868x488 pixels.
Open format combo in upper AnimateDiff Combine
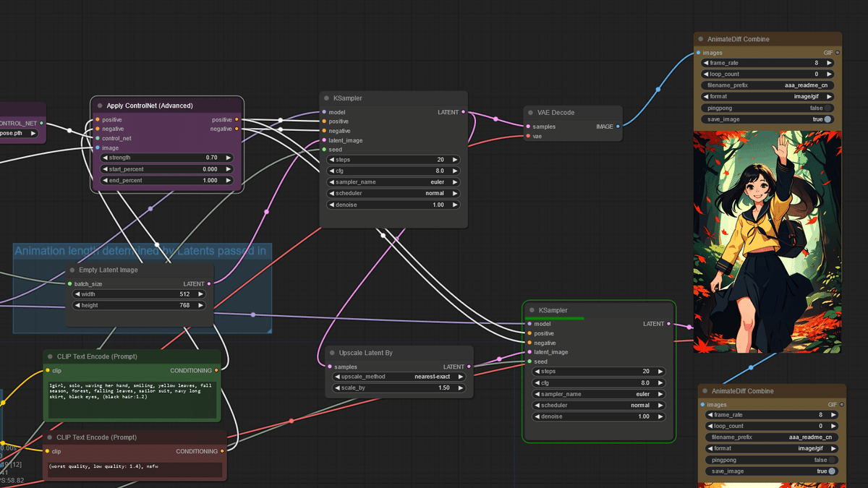[767, 96]
